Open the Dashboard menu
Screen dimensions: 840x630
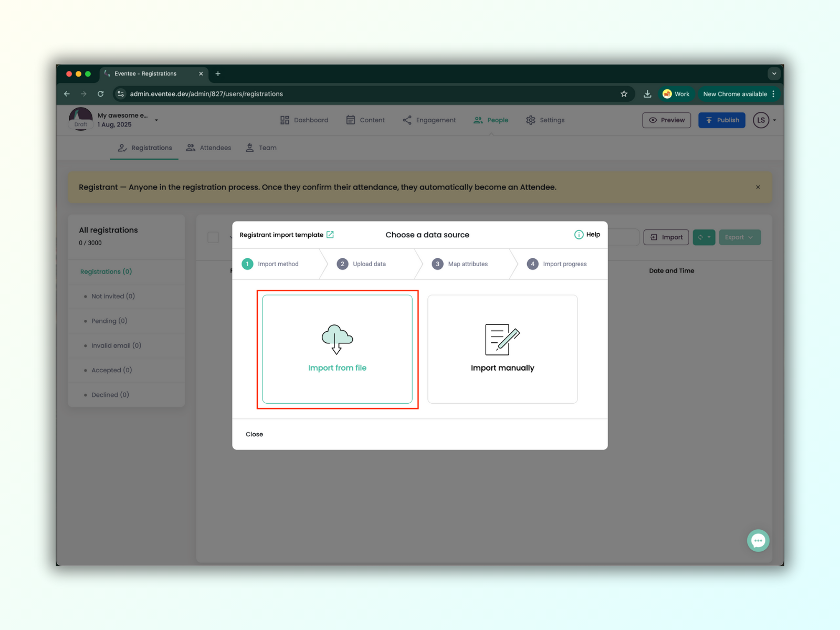304,120
